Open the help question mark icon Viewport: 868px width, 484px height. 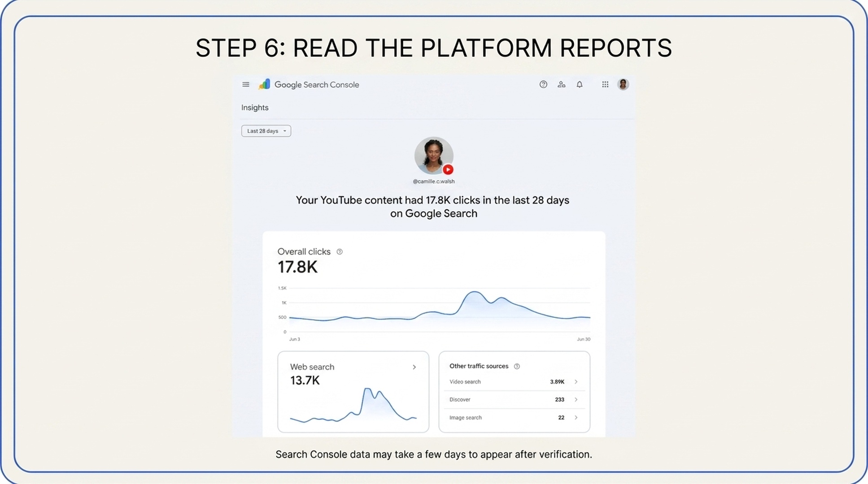point(543,84)
